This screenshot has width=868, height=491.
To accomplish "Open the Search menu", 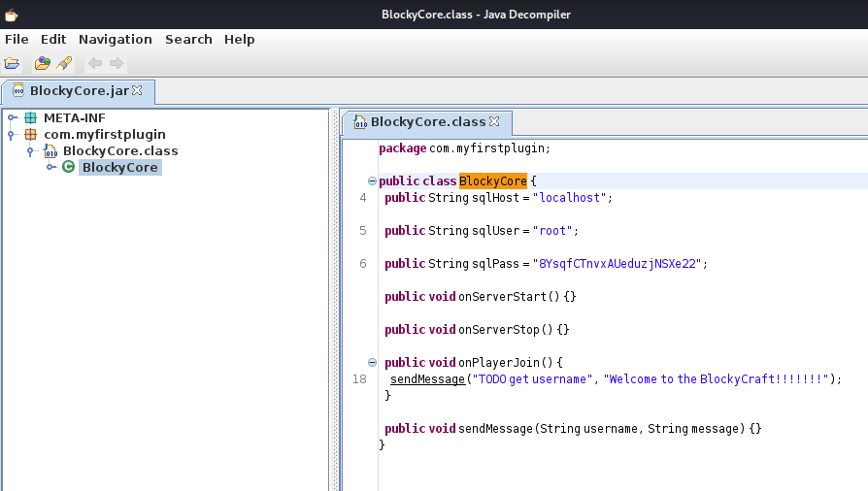I will [188, 40].
